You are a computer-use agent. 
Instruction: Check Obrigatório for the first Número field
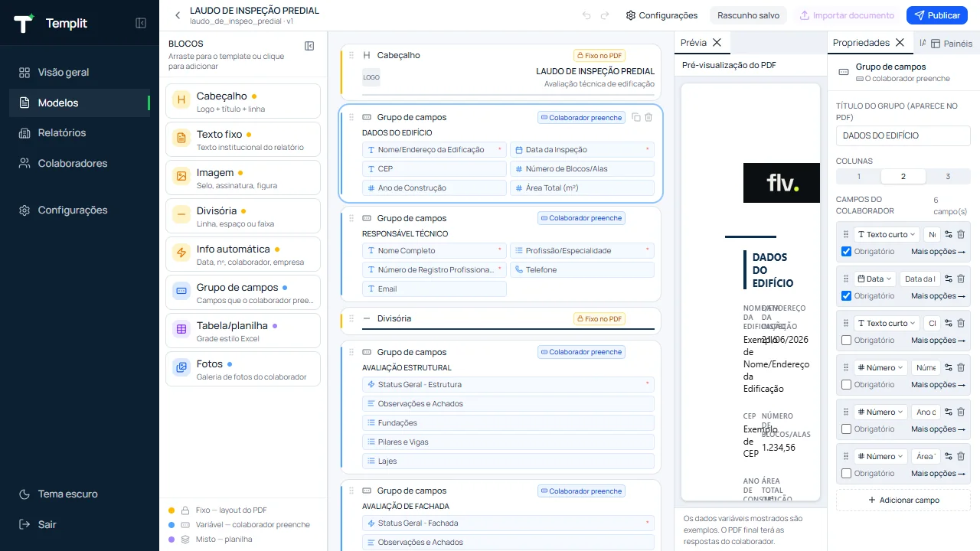pyautogui.click(x=846, y=385)
